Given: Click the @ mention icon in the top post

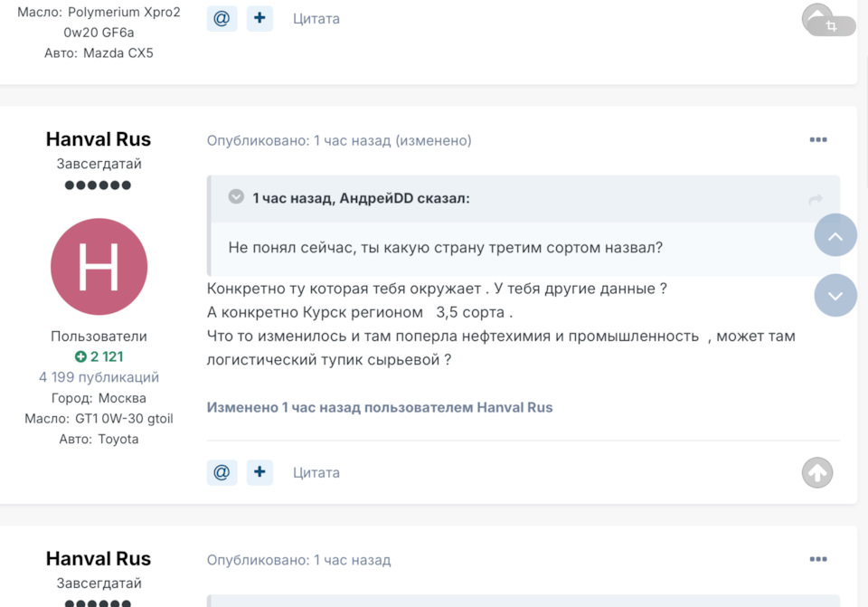Looking at the screenshot, I should [x=222, y=18].
